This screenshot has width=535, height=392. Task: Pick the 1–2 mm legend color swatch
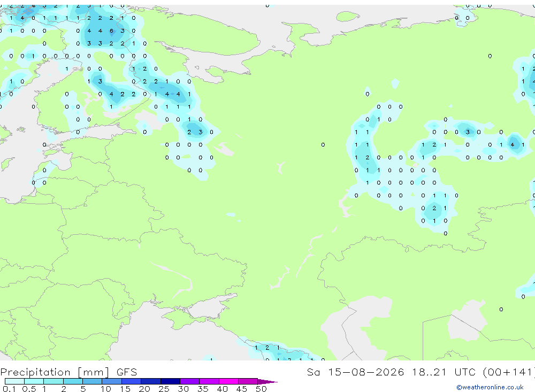pos(53,381)
